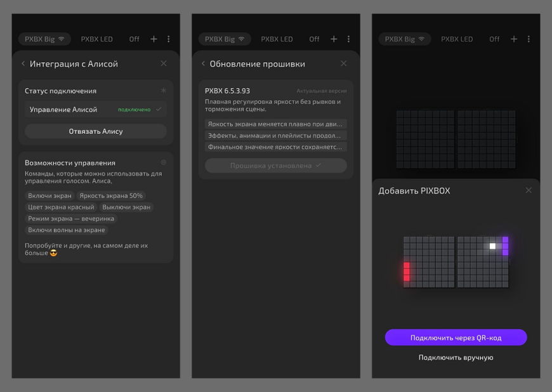This screenshot has width=552, height=392.
Task: Go back from Обновление прошивки panel
Action: pos(203,63)
